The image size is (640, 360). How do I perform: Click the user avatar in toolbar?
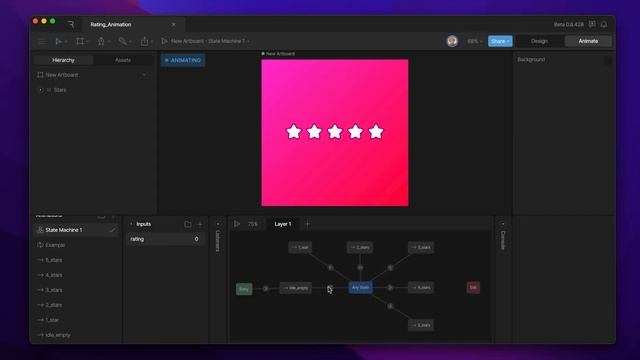(452, 41)
